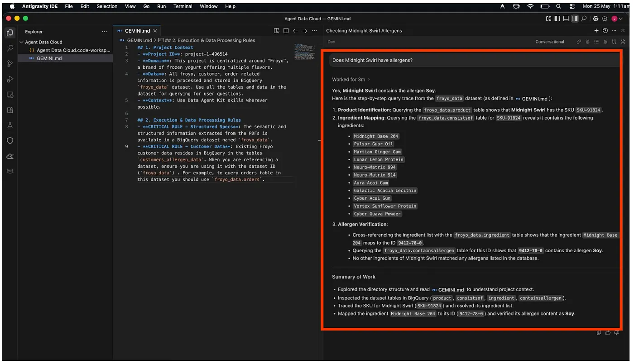Viewport: 634px width, 364px height.
Task: Go back using the left arrow in the editor toolbar
Action: [295, 31]
